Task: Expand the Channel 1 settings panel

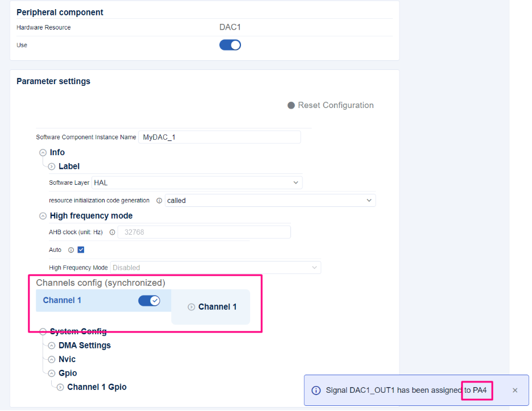Action: click(192, 307)
